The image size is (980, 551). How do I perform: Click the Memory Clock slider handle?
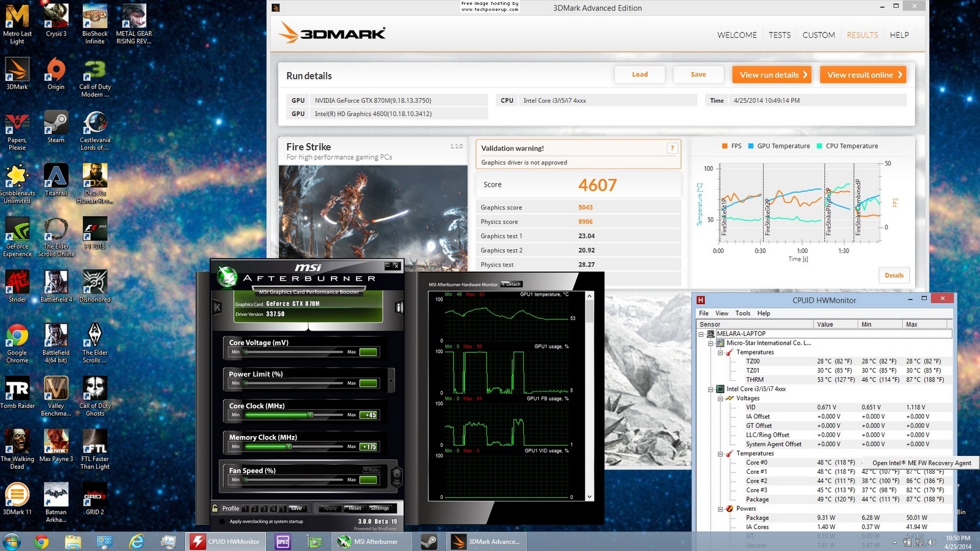289,446
